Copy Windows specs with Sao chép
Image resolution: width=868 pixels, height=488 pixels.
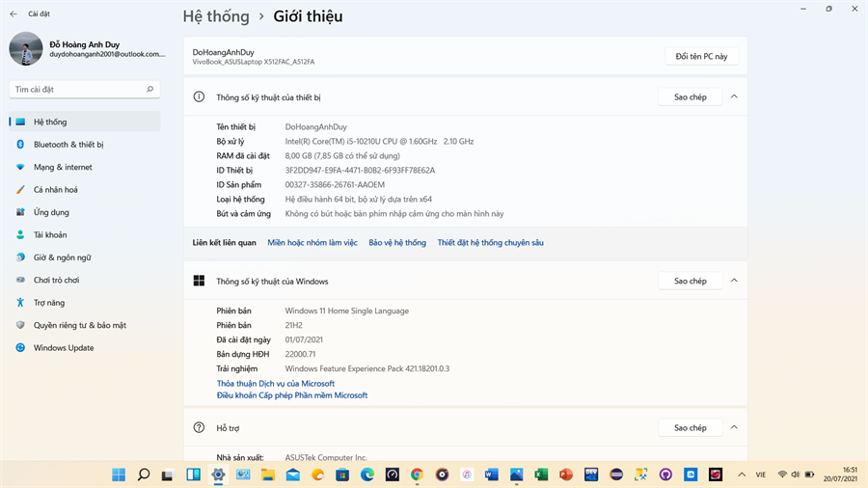tap(691, 281)
